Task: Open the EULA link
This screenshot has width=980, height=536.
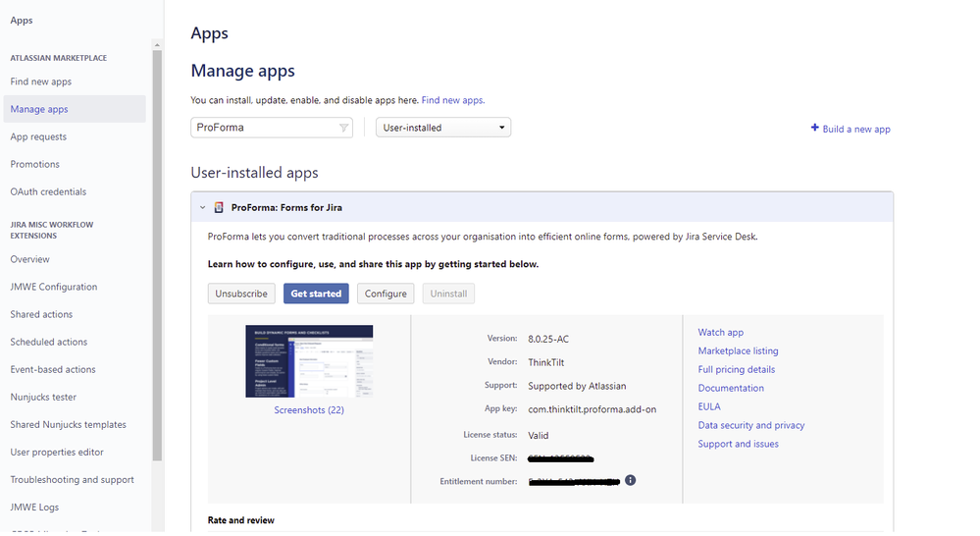Action: [x=709, y=406]
